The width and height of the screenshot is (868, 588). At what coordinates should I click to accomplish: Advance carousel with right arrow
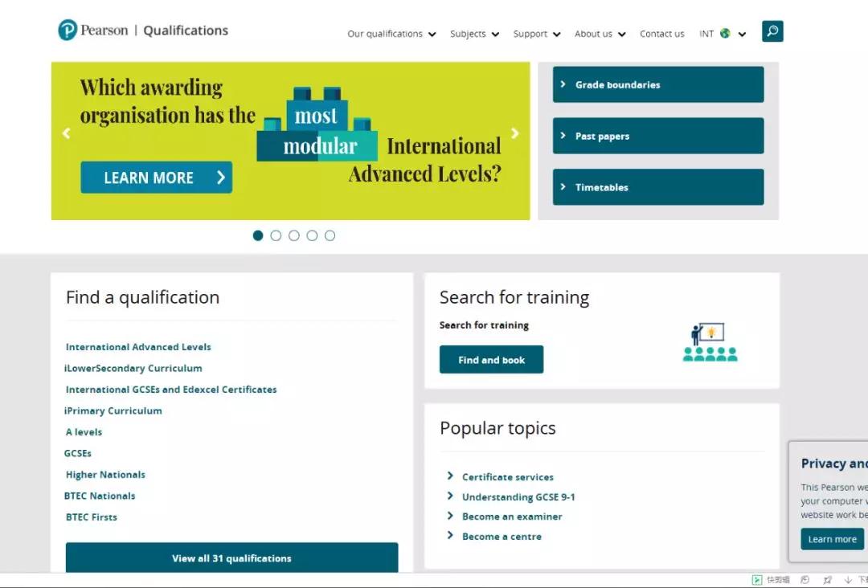pyautogui.click(x=515, y=133)
